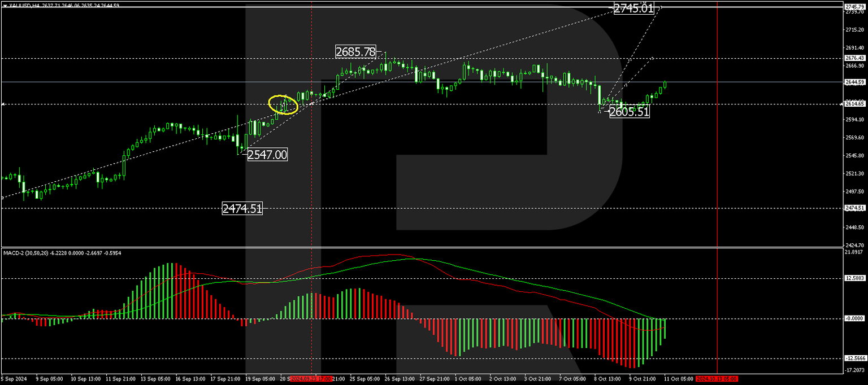
Task: Click the 2605.51 support level label
Action: tap(629, 112)
